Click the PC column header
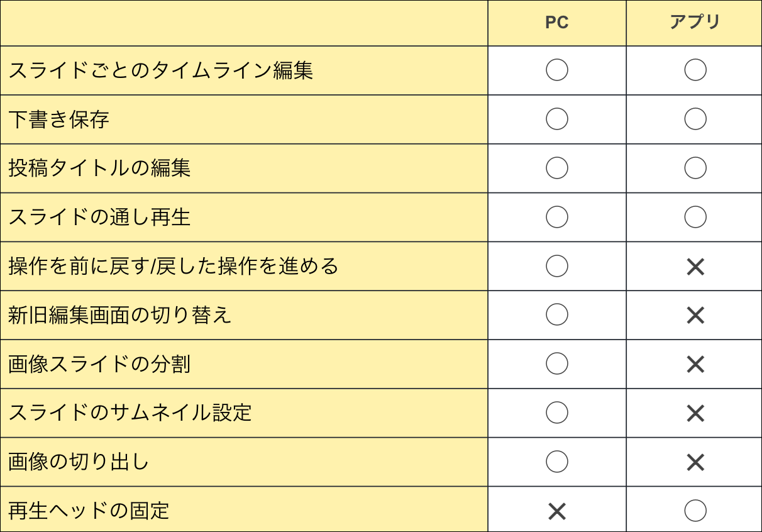Viewport: 762px width, 532px height. pyautogui.click(x=557, y=23)
